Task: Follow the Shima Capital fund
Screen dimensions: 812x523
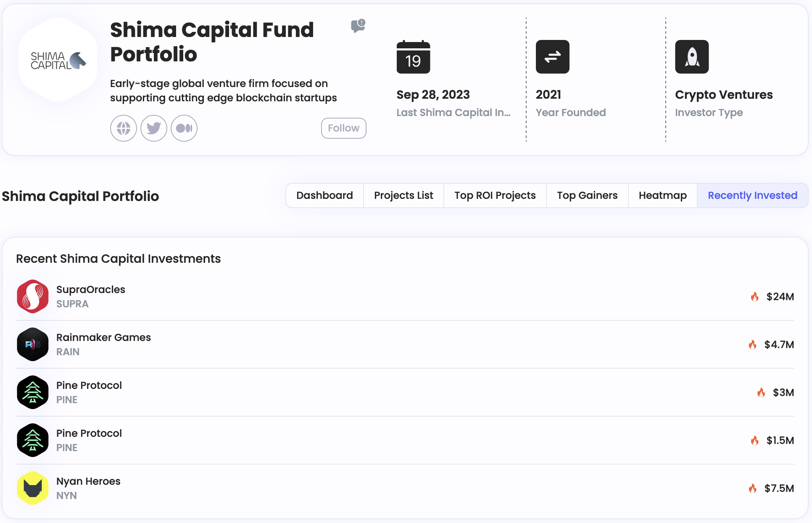Action: pyautogui.click(x=344, y=128)
